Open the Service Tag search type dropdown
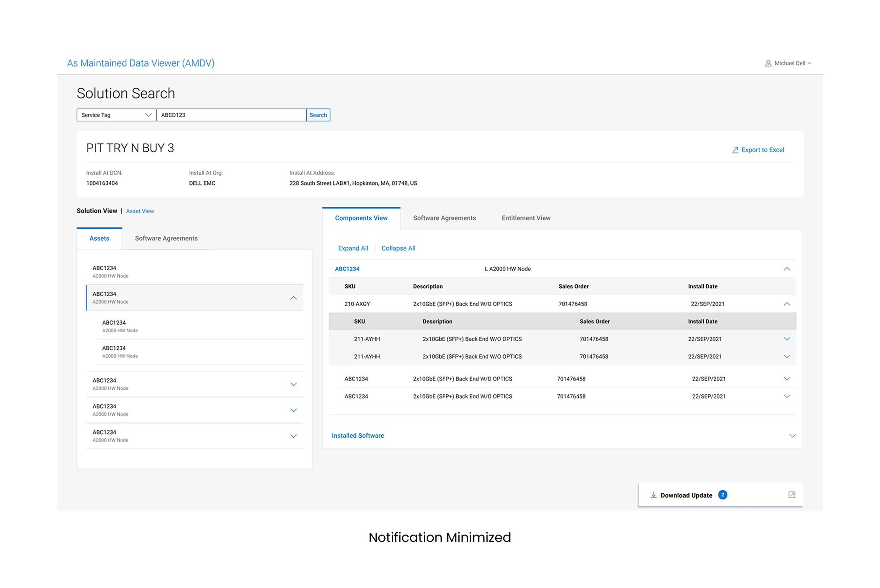This screenshot has height=588, width=880. [x=116, y=115]
